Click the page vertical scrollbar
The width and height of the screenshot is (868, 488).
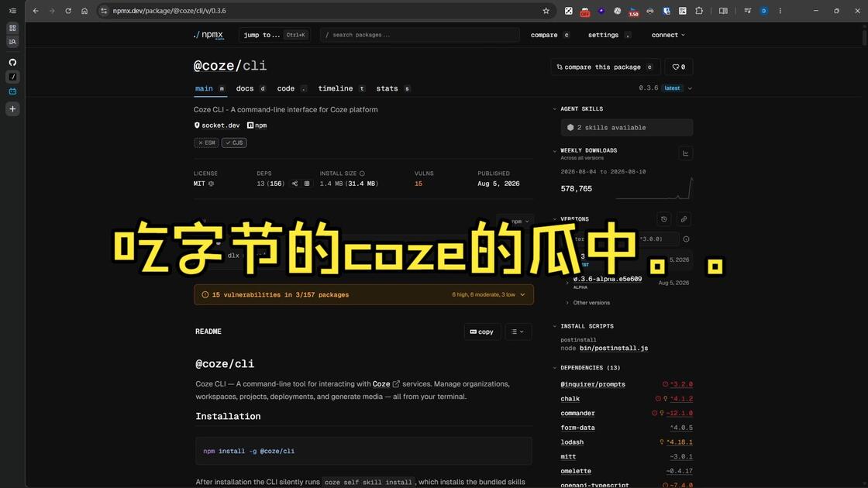[863, 36]
